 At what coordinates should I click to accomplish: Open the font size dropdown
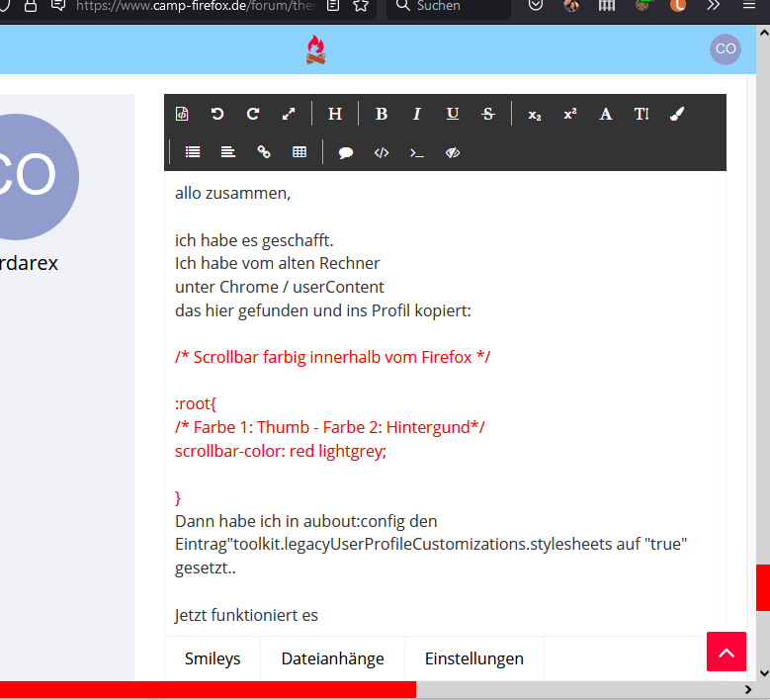pyautogui.click(x=642, y=114)
